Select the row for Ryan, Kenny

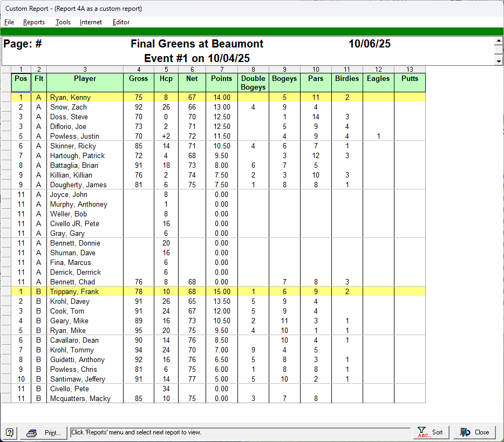(x=70, y=98)
